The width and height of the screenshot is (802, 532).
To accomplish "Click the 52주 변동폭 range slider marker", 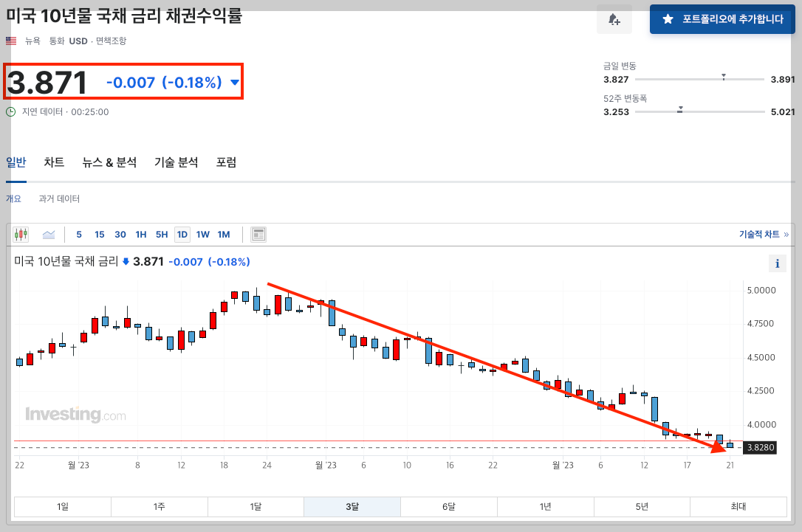I will point(679,110).
